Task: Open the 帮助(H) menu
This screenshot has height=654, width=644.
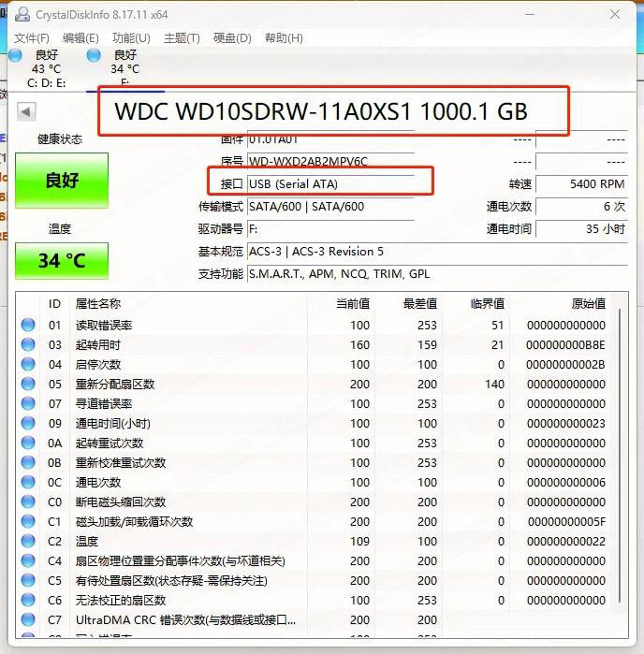Action: pos(284,38)
